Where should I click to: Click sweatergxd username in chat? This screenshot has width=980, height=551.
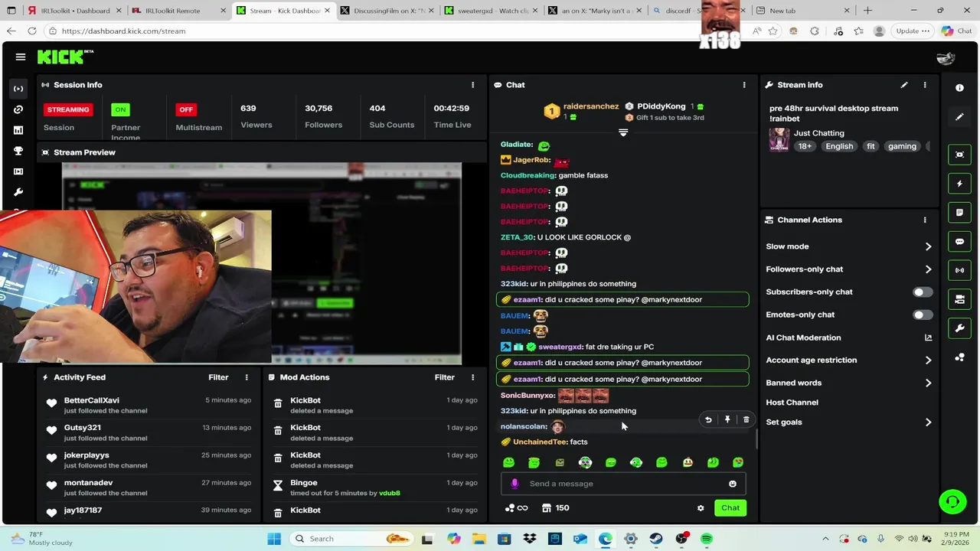click(560, 347)
